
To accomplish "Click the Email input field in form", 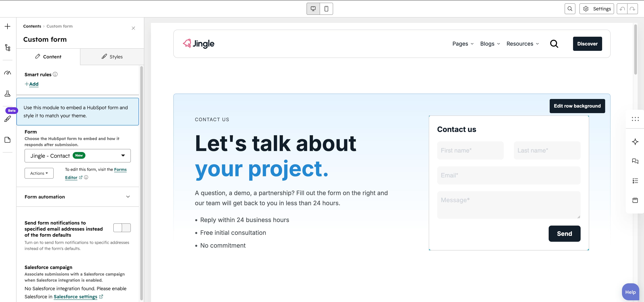I will pos(508,175).
